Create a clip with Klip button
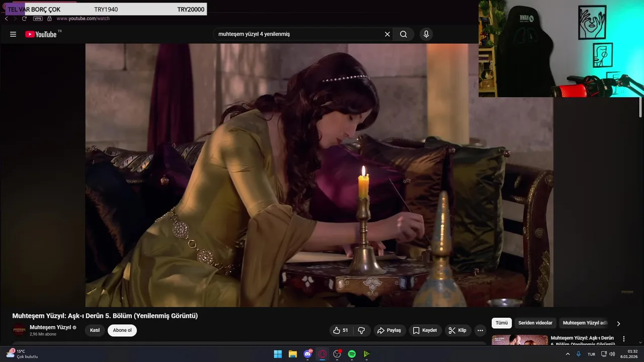The image size is (644, 362). 458,330
